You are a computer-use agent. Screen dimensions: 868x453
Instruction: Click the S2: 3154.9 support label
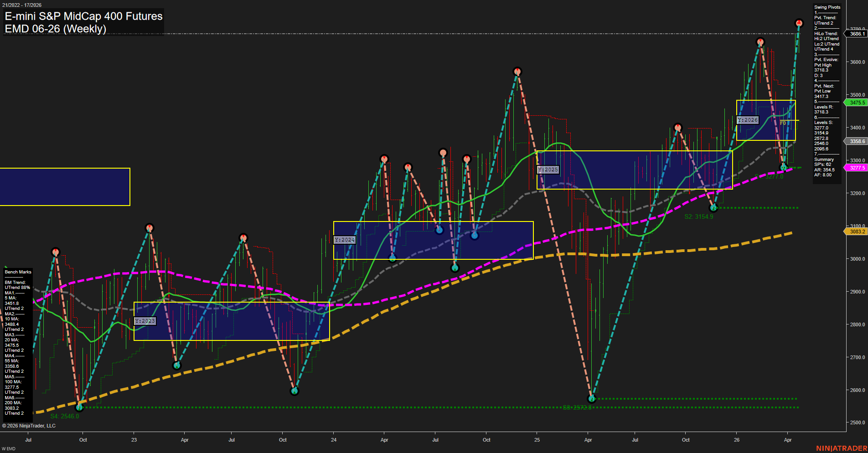[698, 216]
